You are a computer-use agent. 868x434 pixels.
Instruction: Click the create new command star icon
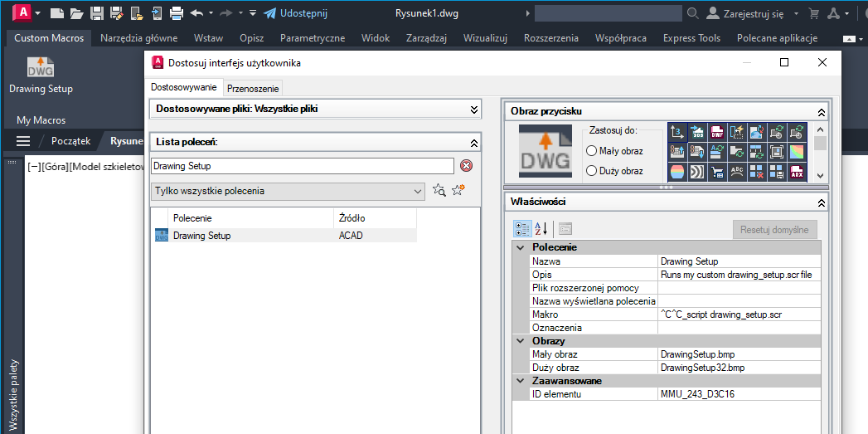458,191
